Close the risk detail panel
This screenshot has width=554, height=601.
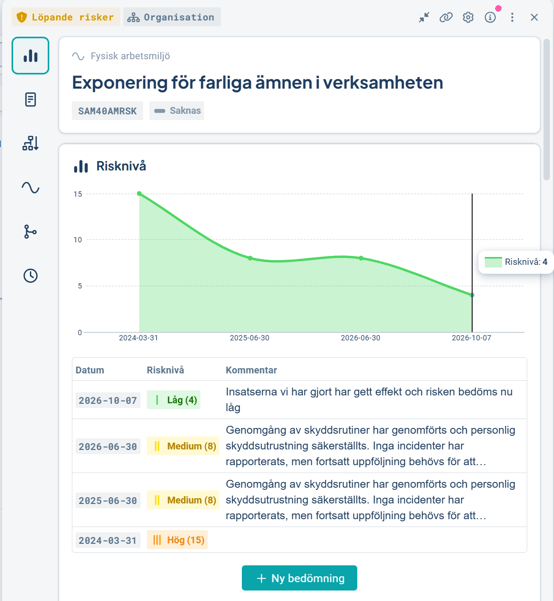point(534,17)
